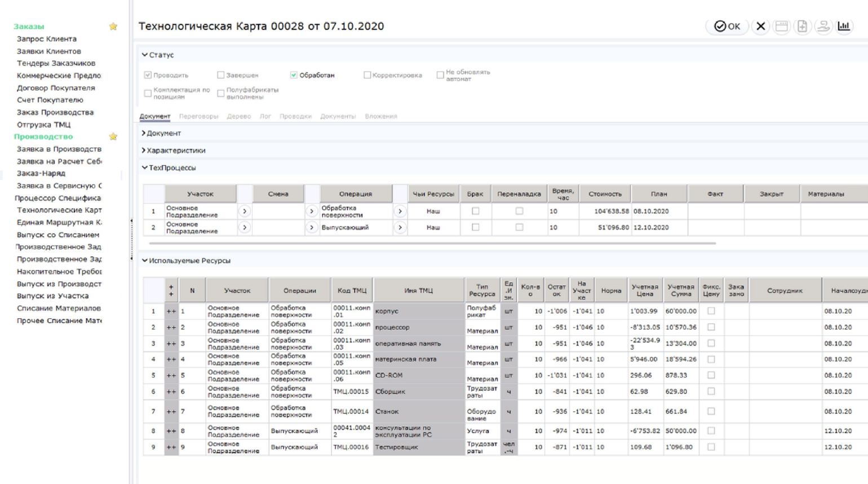This screenshot has width=868, height=484.
Task: Click the ++ button in the CD-ROM row
Action: tap(171, 375)
